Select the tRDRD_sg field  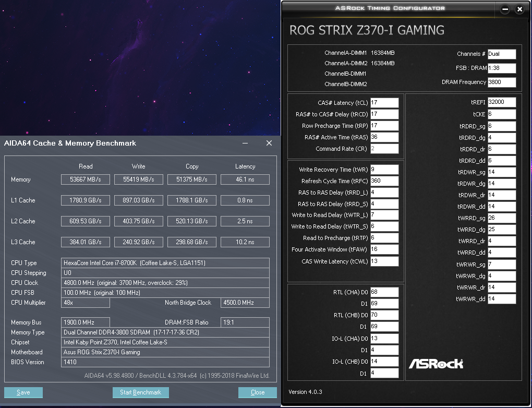coord(502,126)
